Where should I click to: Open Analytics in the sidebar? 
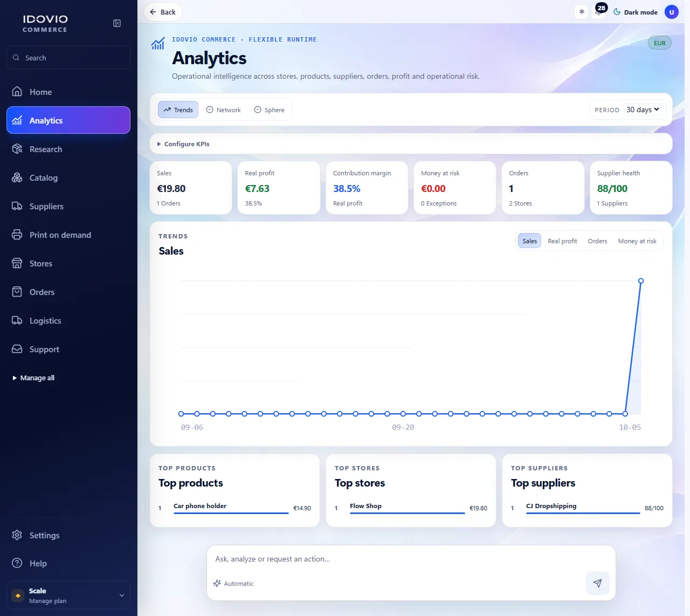[x=68, y=120]
